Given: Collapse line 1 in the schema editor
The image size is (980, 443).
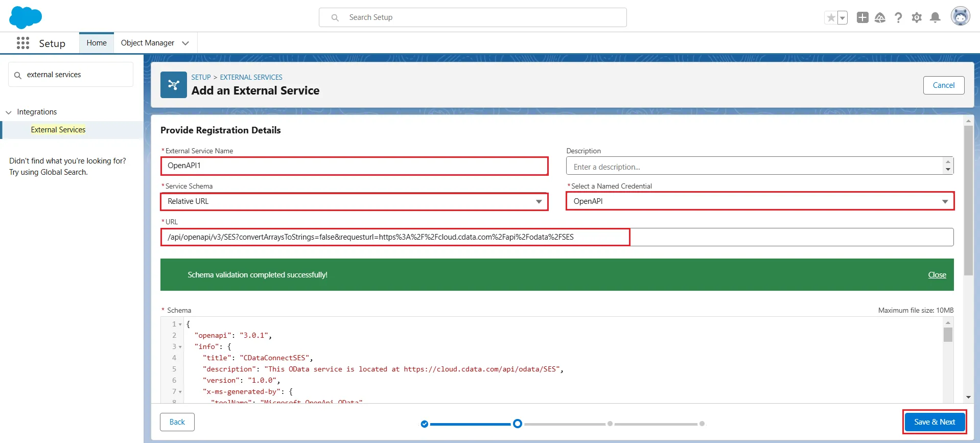Looking at the screenshot, I should coord(180,324).
